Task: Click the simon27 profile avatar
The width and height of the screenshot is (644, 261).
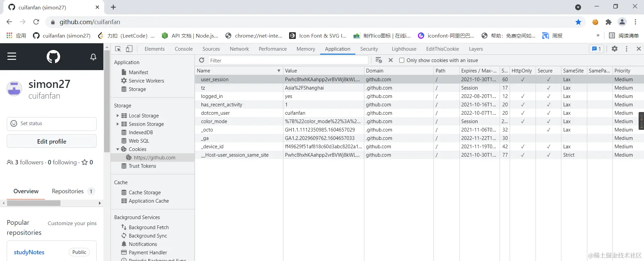Action: pos(14,89)
